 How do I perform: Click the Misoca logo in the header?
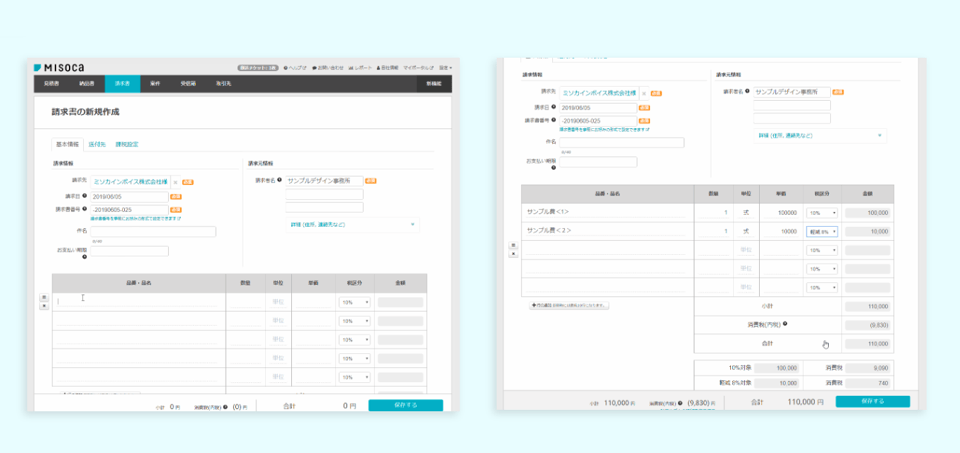(53, 67)
